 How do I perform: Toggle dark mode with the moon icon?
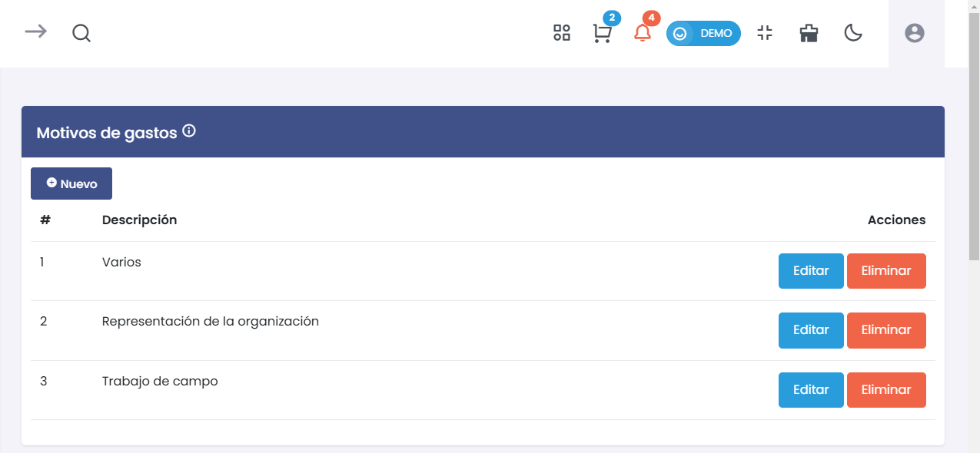tap(853, 33)
